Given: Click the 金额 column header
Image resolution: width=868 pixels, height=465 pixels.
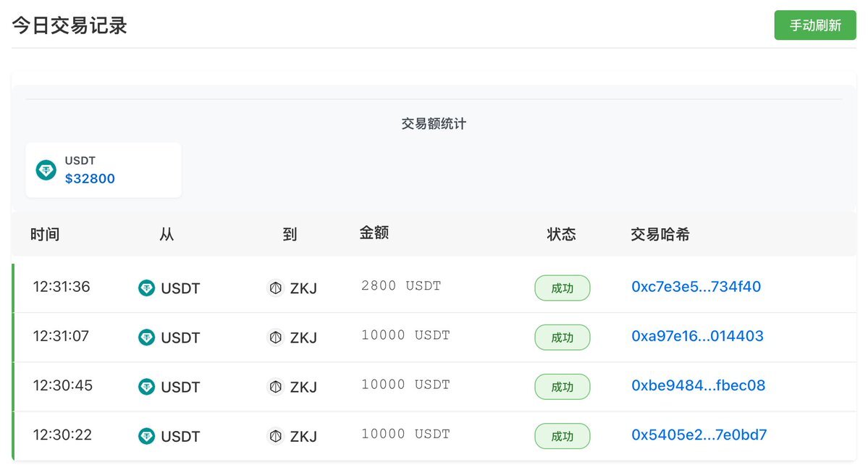Looking at the screenshot, I should click(x=374, y=232).
